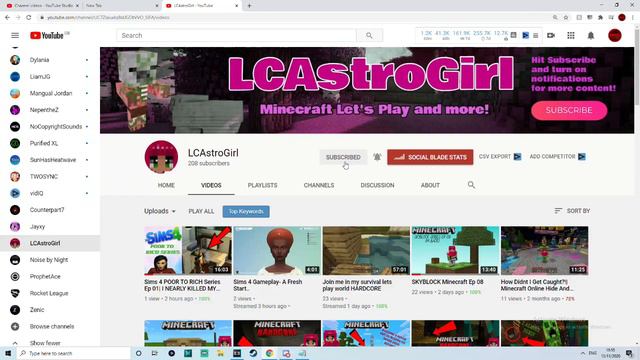640x360 pixels.
Task: Switch to the Playlists tab
Action: 262,185
